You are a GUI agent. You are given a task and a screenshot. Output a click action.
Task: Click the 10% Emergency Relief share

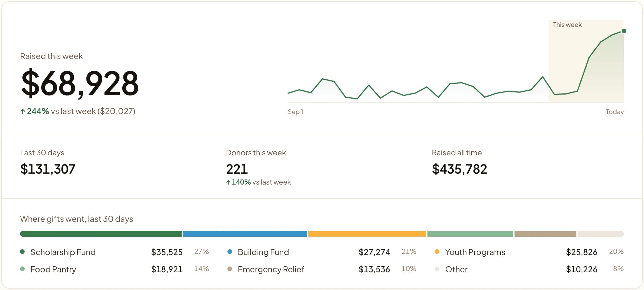tap(409, 269)
